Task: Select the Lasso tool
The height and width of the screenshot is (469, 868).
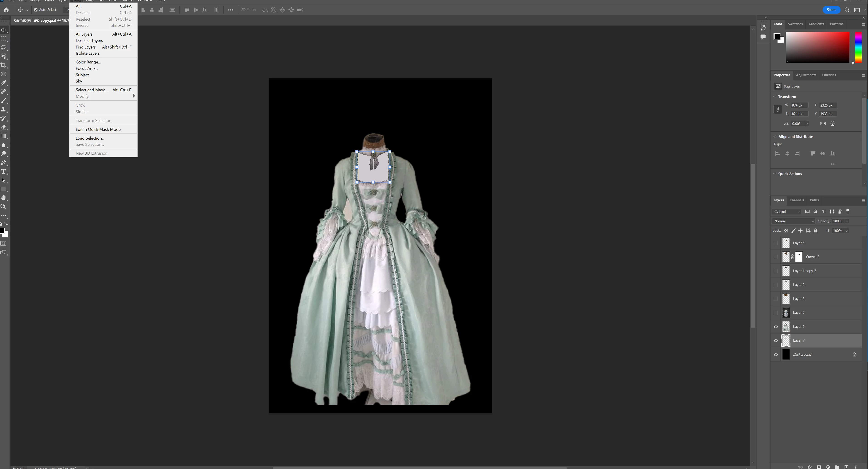Action: [4, 47]
